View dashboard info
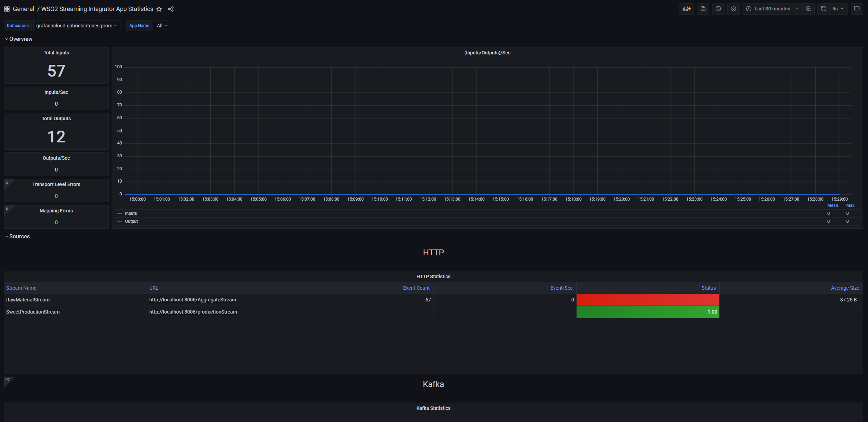 pos(718,9)
